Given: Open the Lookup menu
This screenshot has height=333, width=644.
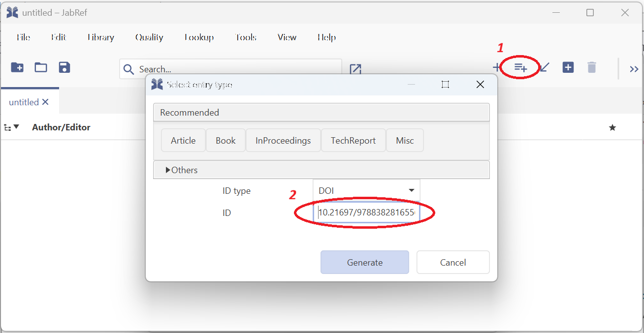Looking at the screenshot, I should tap(199, 37).
